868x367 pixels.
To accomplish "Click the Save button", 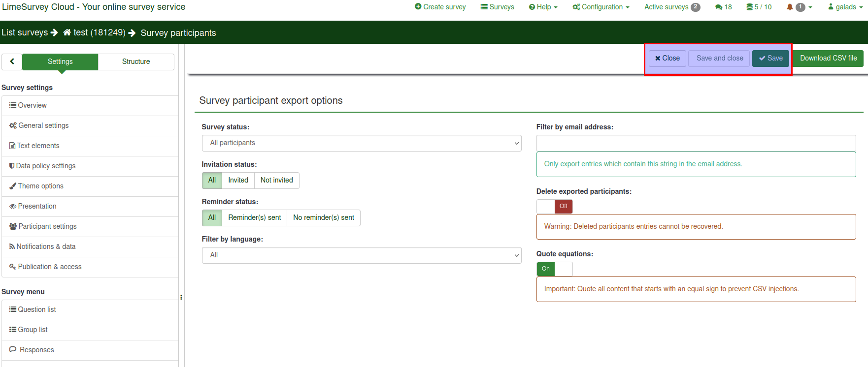I will coord(770,58).
